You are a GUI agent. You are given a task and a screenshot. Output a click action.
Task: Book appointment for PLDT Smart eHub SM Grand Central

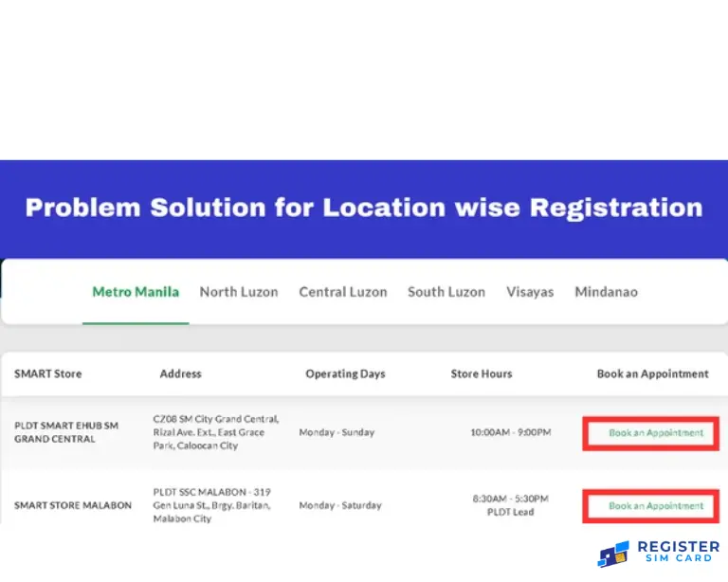[656, 433]
